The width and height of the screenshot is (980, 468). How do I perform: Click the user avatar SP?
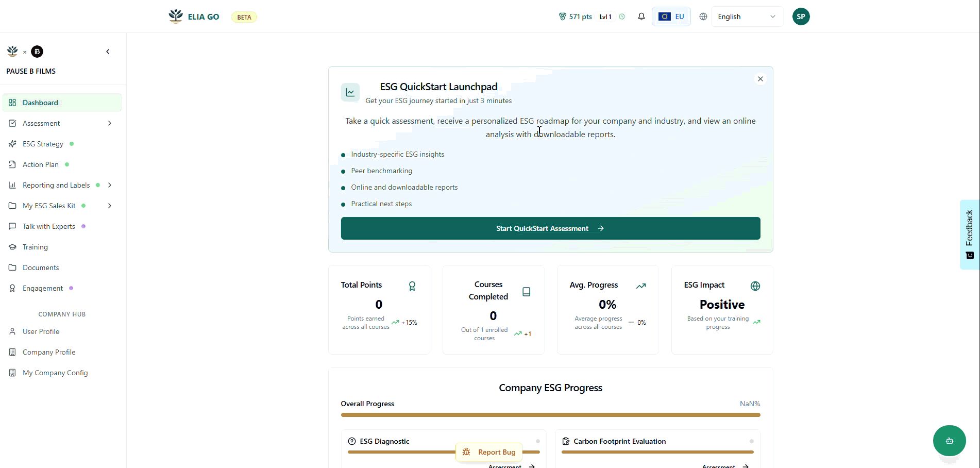801,16
